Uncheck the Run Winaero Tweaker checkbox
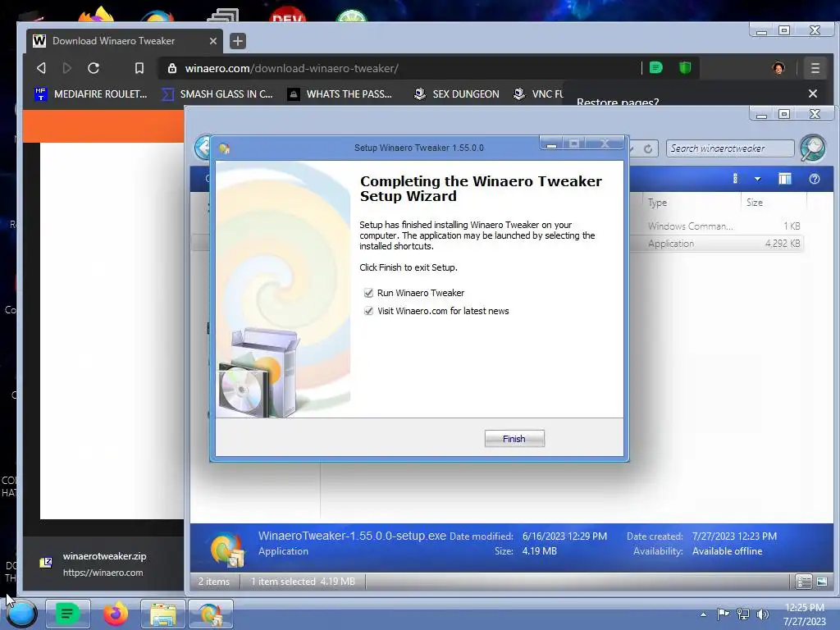Image resolution: width=840 pixels, height=630 pixels. (368, 293)
